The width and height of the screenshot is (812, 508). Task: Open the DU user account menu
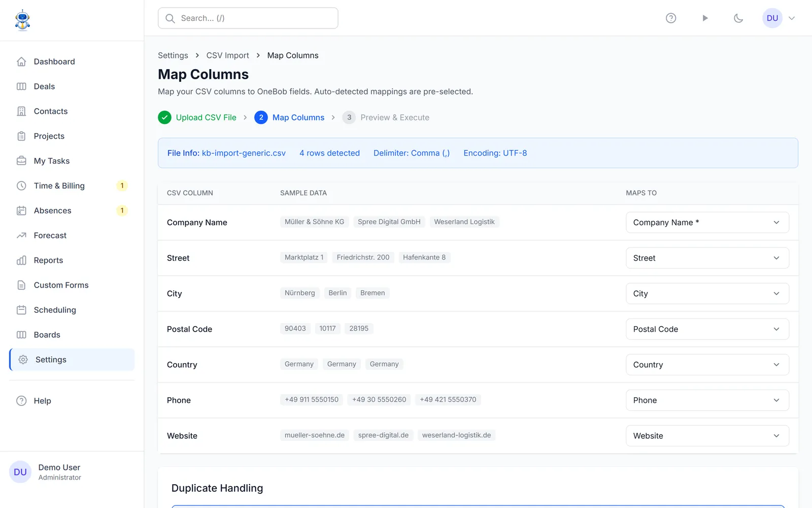[779, 18]
